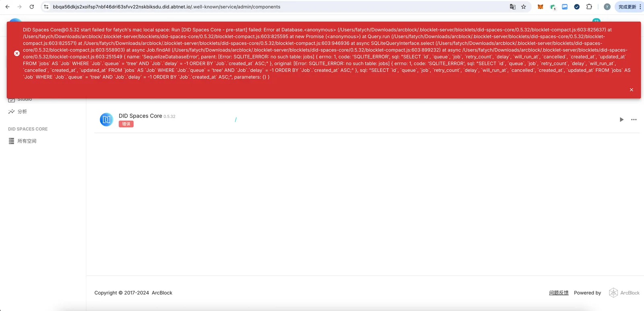Click the browser forward arrow
Screen dimensions: 644x311
(19, 7)
